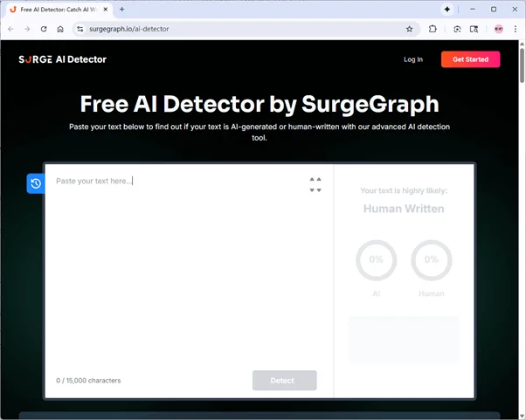This screenshot has width=526, height=420.
Task: Click the Gemini sparkle icon in title bar
Action: (x=447, y=10)
